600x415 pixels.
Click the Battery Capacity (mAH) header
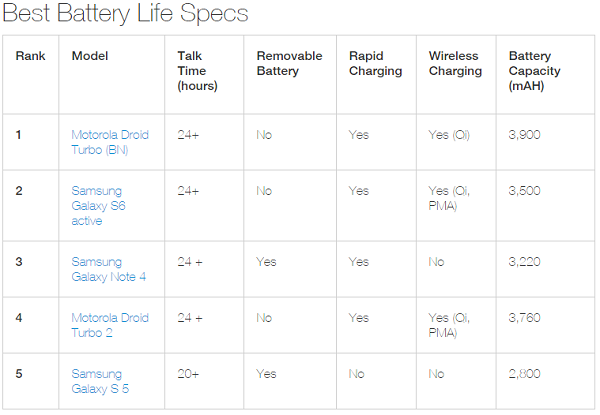pyautogui.click(x=534, y=71)
